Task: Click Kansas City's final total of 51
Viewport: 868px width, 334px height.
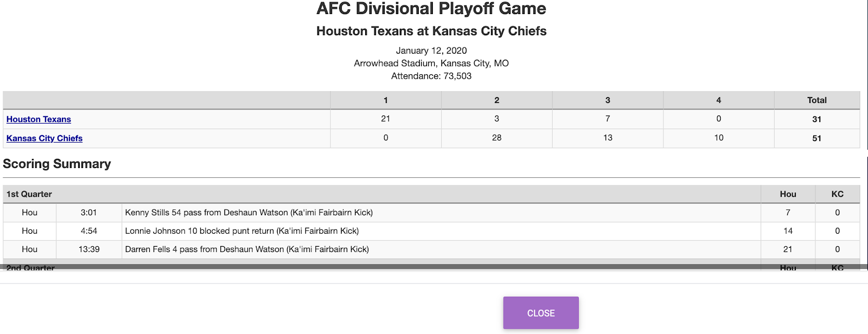Action: (816, 138)
